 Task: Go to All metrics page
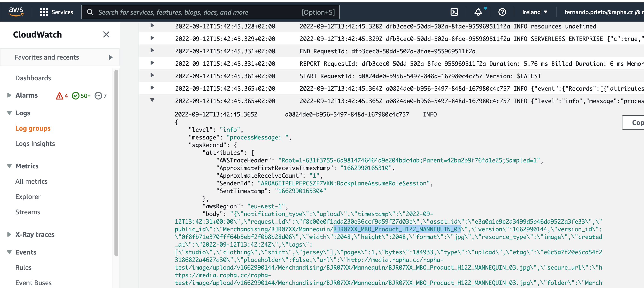(31, 181)
